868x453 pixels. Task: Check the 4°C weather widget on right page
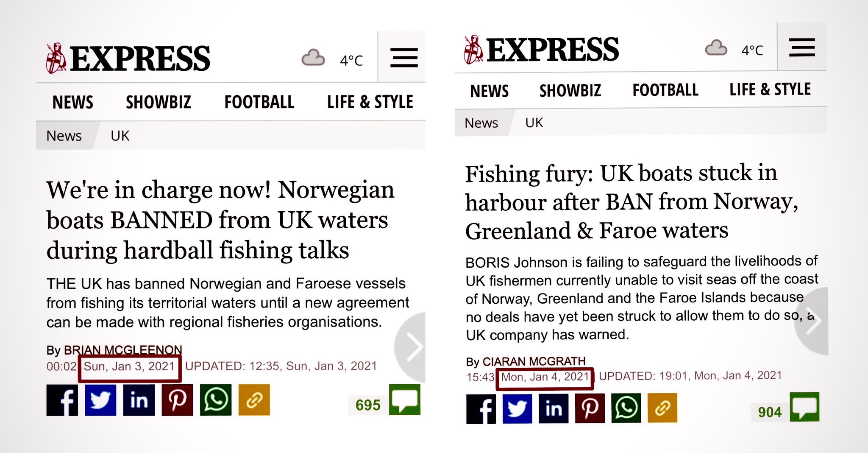tap(734, 49)
